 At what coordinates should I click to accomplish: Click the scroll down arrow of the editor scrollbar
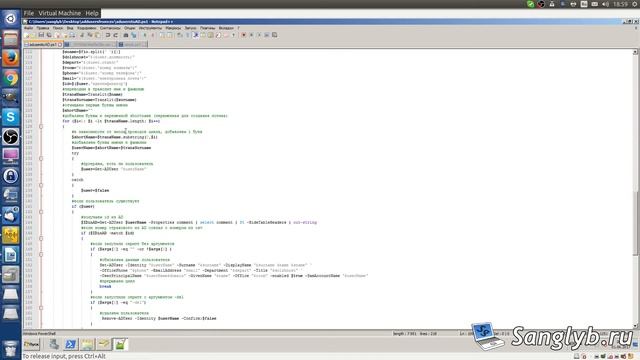635,325
